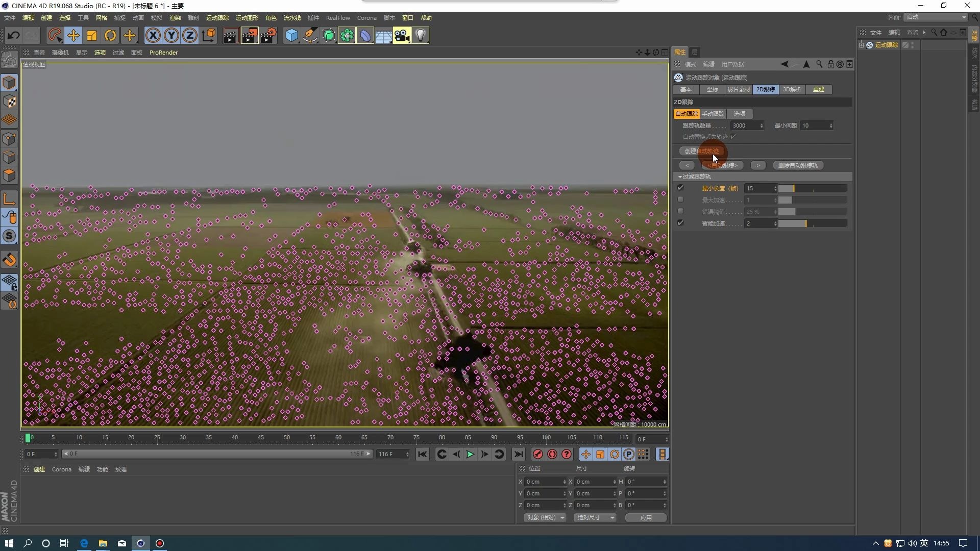Enable the 最大加速 checkbox

pos(681,199)
